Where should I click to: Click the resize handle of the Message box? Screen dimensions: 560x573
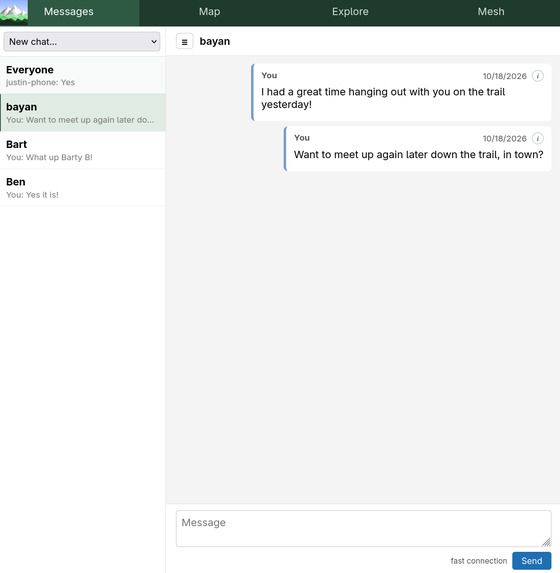(546, 542)
